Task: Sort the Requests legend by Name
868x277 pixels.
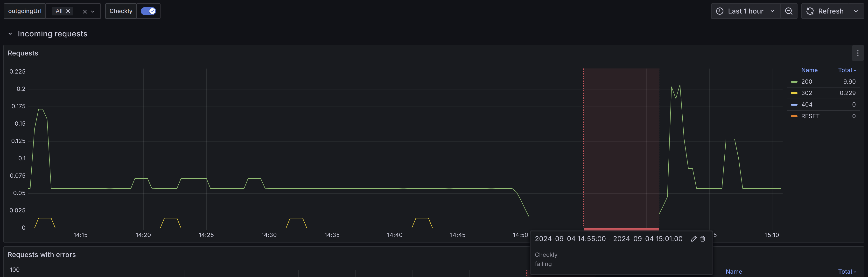Action: click(809, 70)
